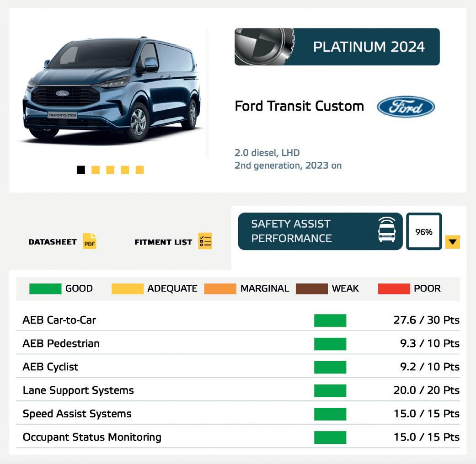The width and height of the screenshot is (476, 464).
Task: Click the Platinum medal badge icon
Action: [x=263, y=47]
